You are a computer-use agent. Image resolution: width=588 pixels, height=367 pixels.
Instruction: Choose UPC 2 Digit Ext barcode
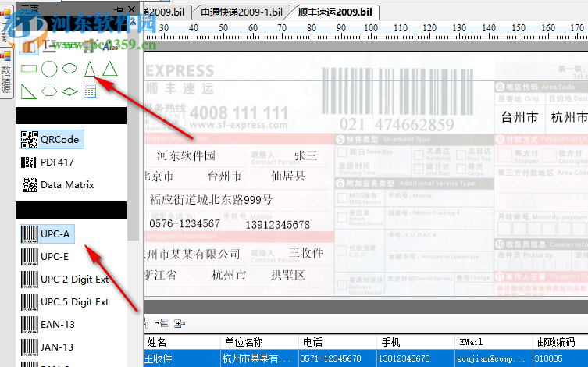pos(65,280)
